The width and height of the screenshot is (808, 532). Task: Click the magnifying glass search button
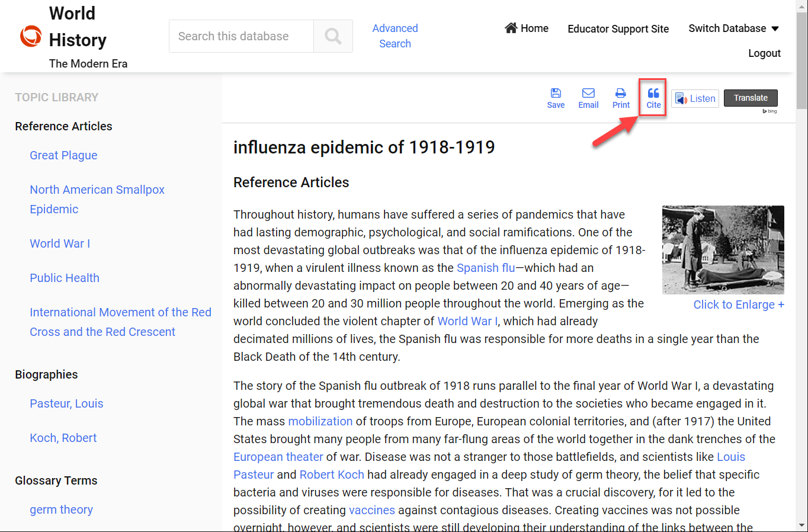click(x=333, y=36)
